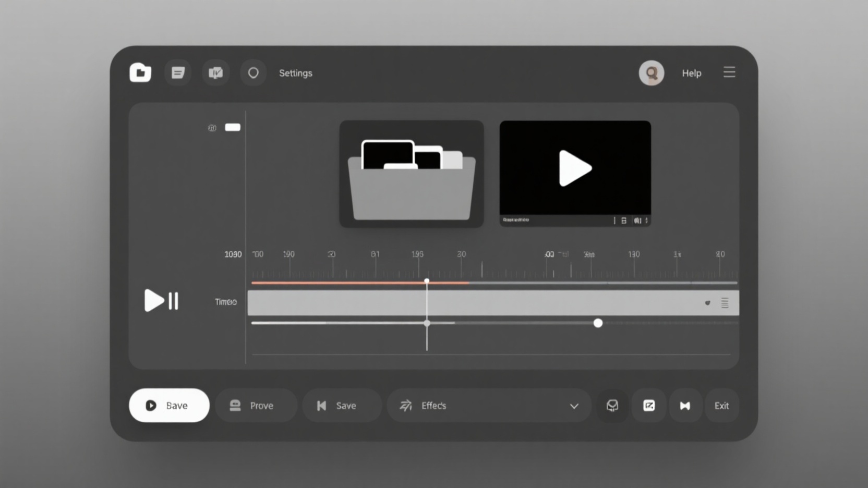Click the circle record icon

(253, 73)
